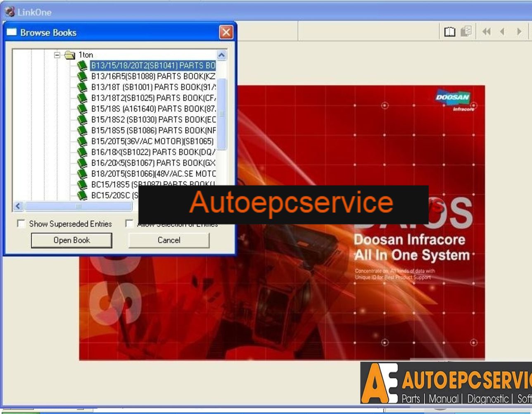The width and height of the screenshot is (532, 414).
Task: Click the tree list scroll-up arrow
Action: (x=221, y=55)
